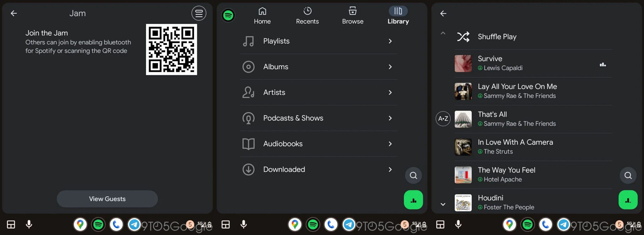
Task: Expand the Albums chevron
Action: (390, 67)
